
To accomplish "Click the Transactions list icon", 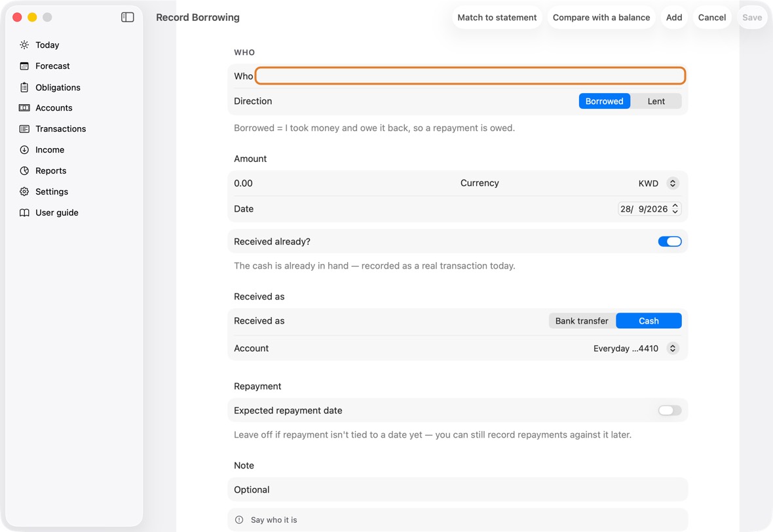I will click(24, 128).
